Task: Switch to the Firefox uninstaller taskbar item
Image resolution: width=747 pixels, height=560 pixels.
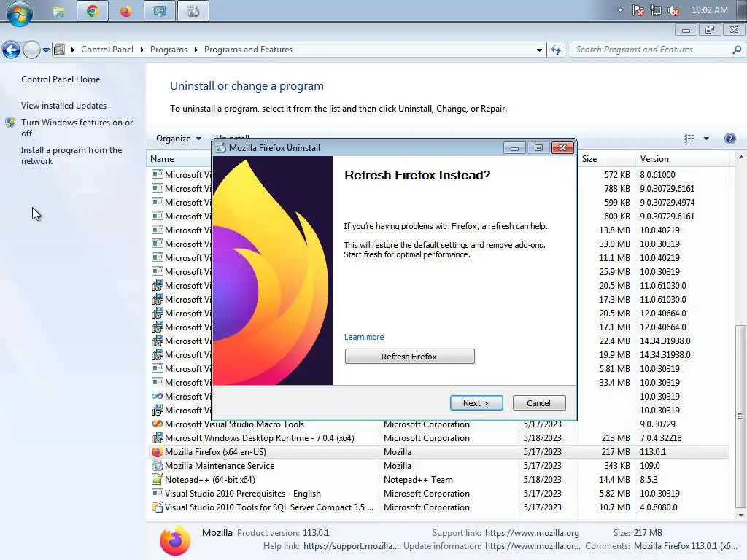Action: click(x=193, y=11)
